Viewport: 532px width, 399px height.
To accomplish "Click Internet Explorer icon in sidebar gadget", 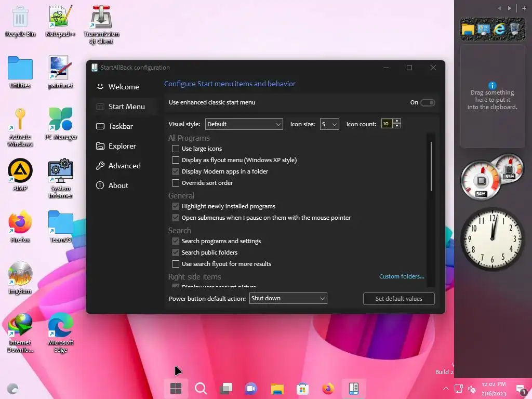I will point(499,29).
